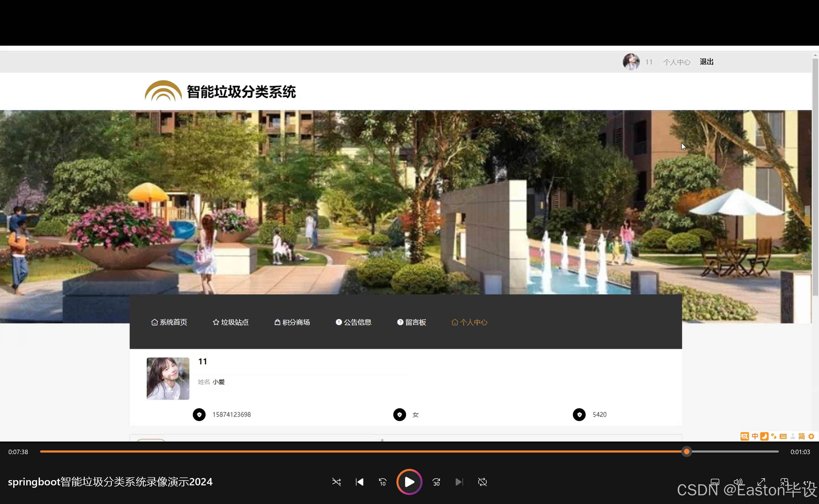The height and width of the screenshot is (504, 819).
Task: Skip forward 30 seconds
Action: (436, 482)
